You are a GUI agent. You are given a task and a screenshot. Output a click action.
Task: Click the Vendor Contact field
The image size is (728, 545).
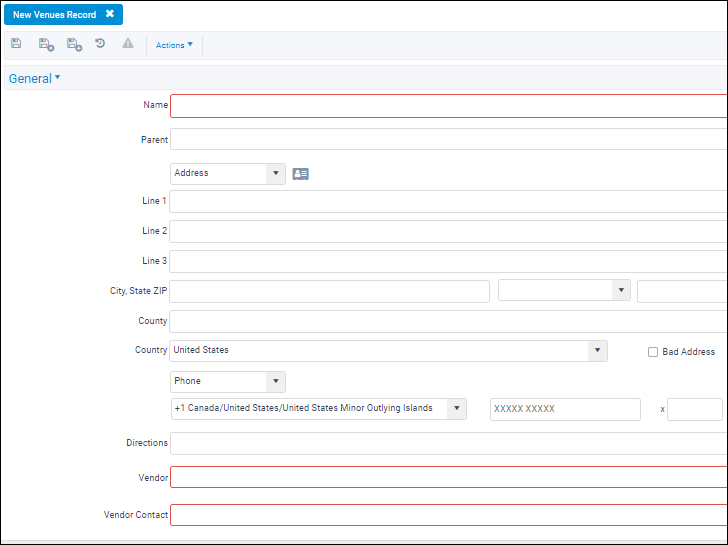pos(448,515)
